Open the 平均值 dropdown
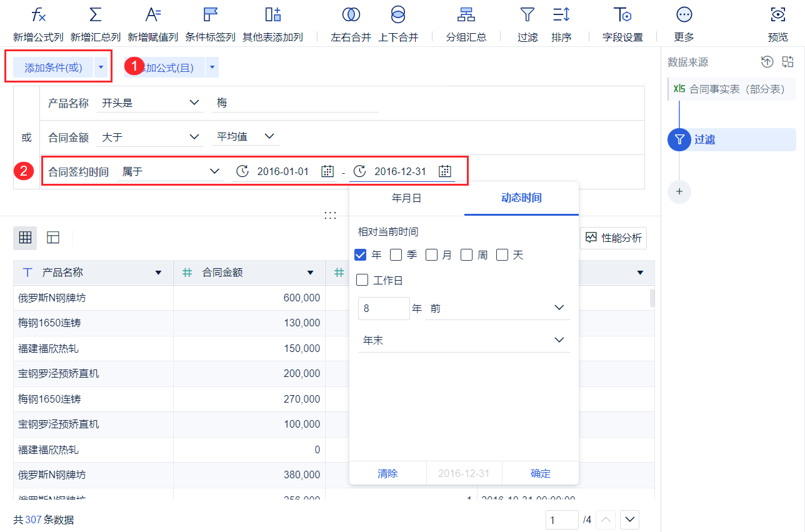Screen dimensions: 805x532 tap(245, 137)
